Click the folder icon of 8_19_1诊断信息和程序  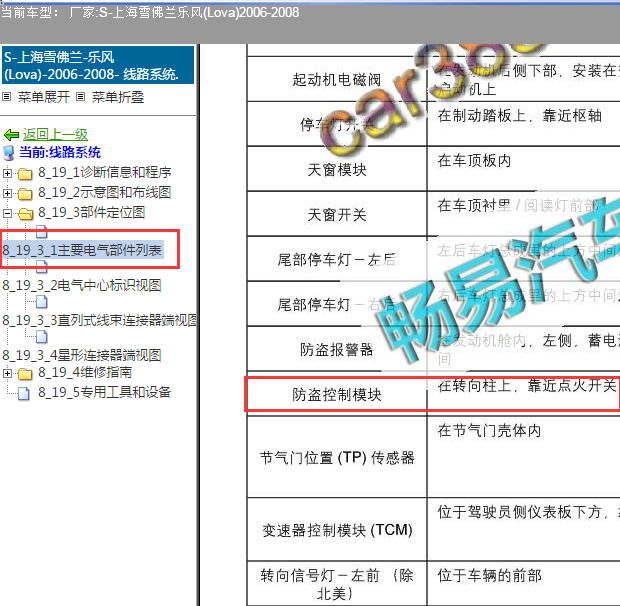(25, 174)
